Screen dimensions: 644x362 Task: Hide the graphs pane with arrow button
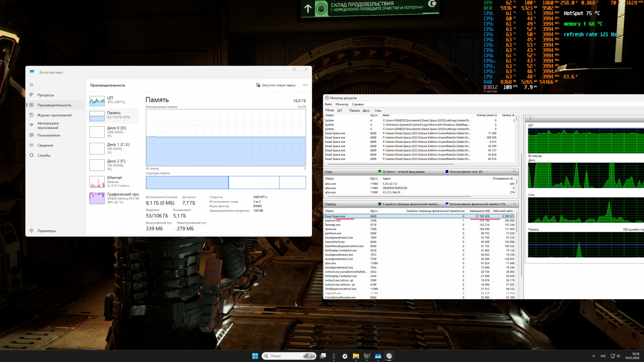530,119
